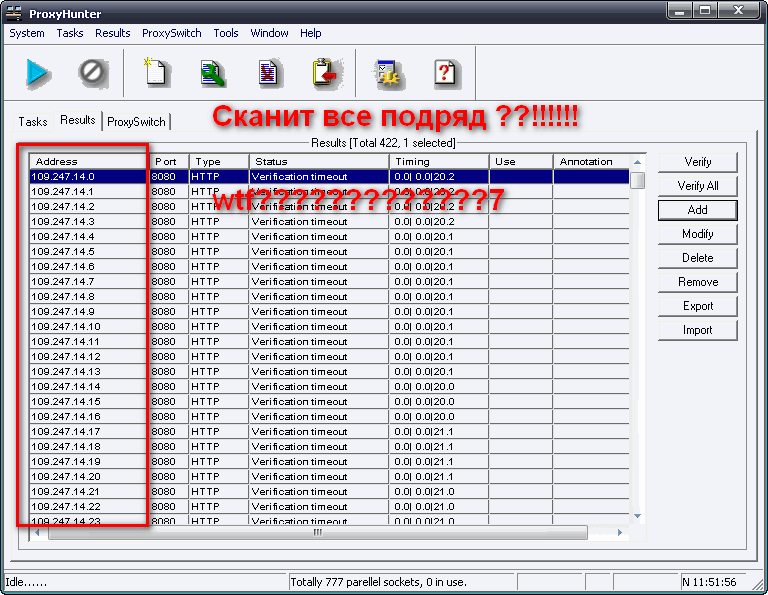768x595 pixels.
Task: Stop the task with the grey no-entry icon
Action: (93, 73)
